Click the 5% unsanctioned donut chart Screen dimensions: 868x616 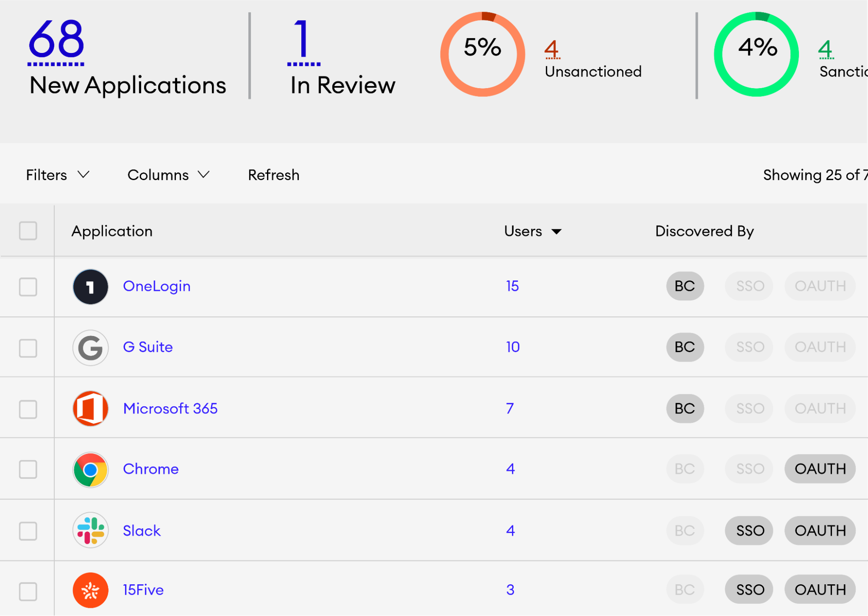[x=483, y=54]
